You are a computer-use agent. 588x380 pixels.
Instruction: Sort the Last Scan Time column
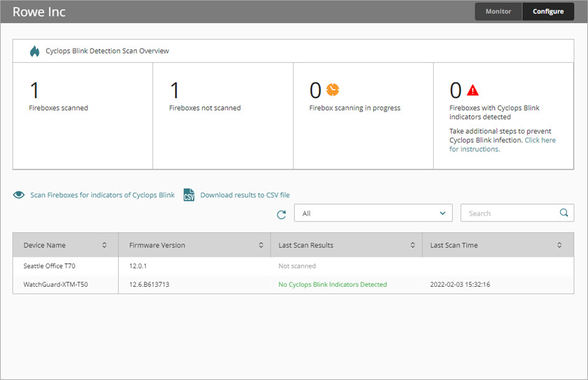coord(559,245)
